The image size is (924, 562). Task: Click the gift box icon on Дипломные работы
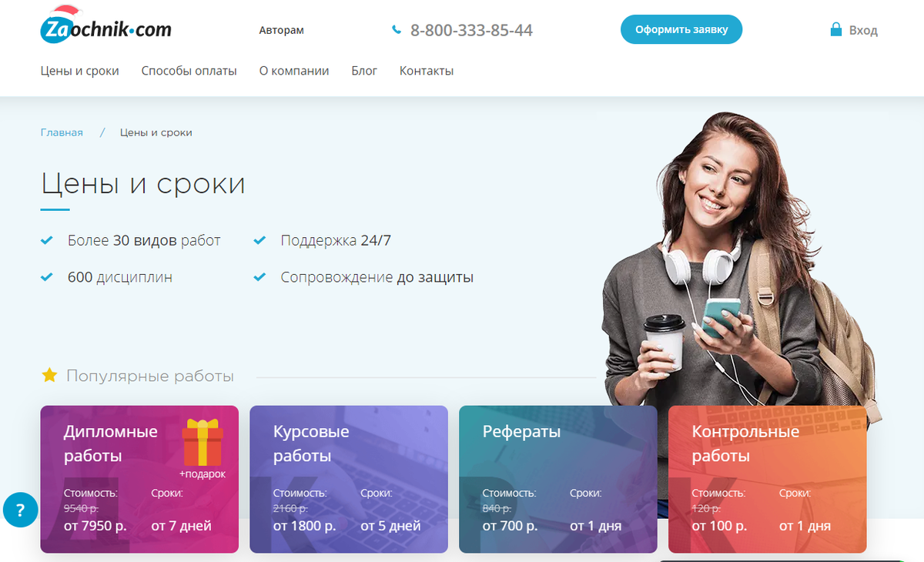coord(203,443)
